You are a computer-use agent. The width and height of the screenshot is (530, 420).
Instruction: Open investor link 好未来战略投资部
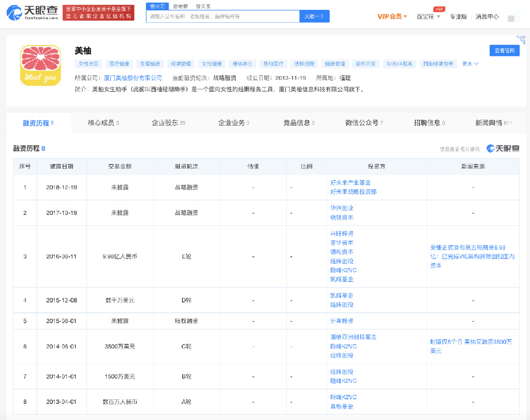[353, 192]
